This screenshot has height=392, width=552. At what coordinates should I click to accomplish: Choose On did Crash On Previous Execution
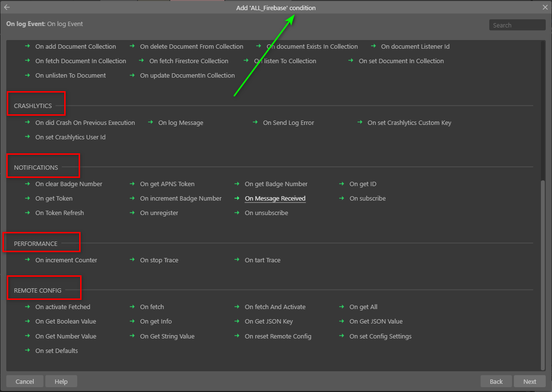[x=85, y=123]
